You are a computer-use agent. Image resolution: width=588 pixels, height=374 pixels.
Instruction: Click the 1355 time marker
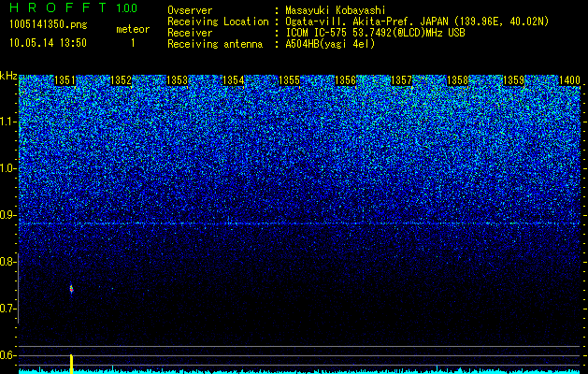[289, 80]
